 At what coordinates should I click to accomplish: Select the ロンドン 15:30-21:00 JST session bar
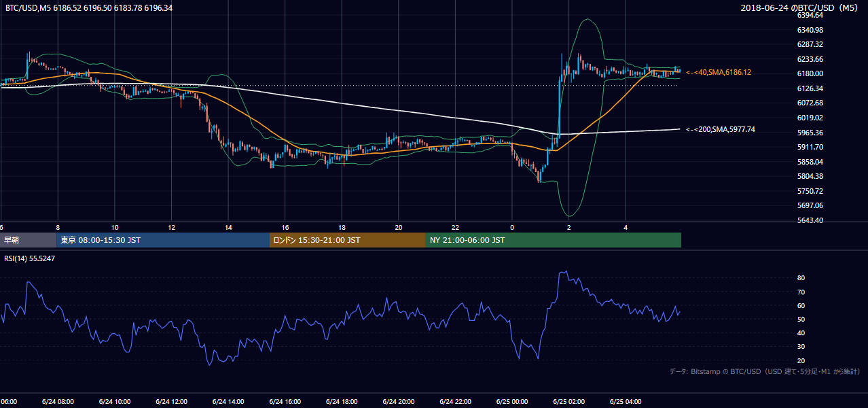(348, 240)
